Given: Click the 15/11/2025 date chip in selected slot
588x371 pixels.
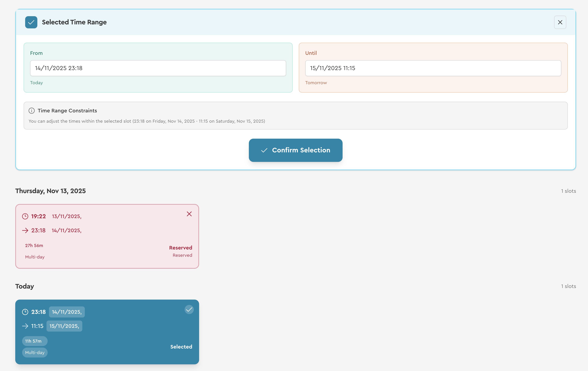Looking at the screenshot, I should [64, 326].
